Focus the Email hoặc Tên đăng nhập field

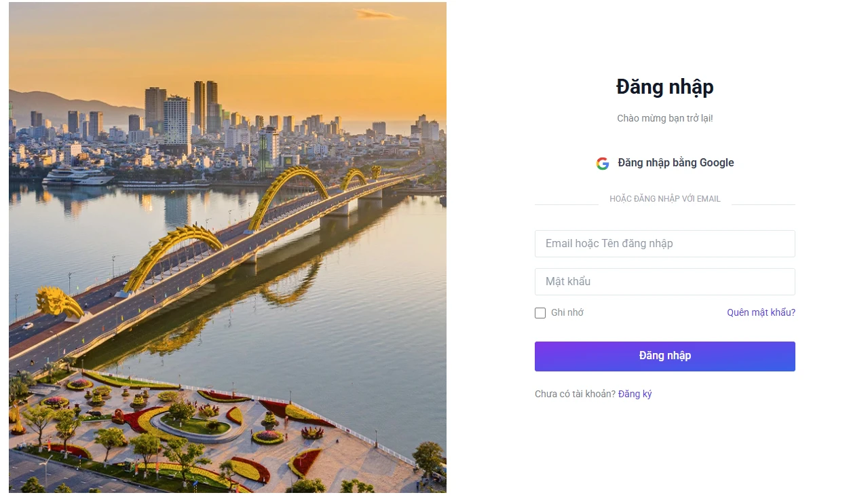click(664, 244)
